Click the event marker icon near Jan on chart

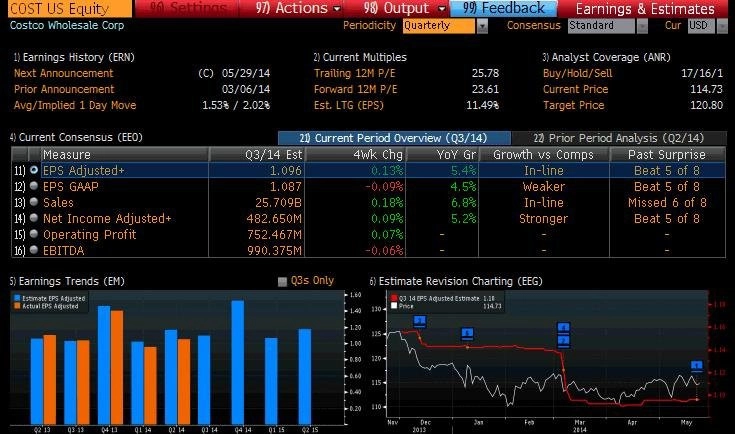(467, 334)
